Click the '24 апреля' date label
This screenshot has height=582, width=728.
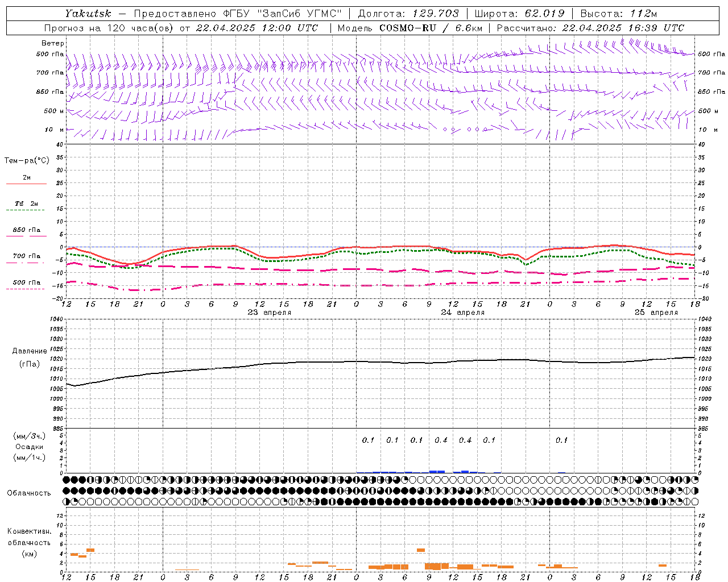pos(463,313)
